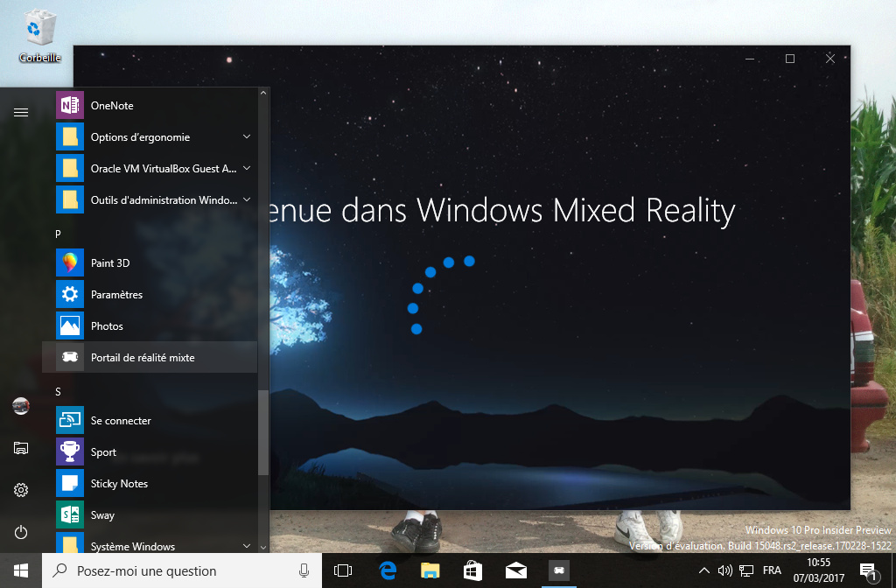The width and height of the screenshot is (896, 588).
Task: Click the Paramètres label in app list
Action: coord(116,294)
